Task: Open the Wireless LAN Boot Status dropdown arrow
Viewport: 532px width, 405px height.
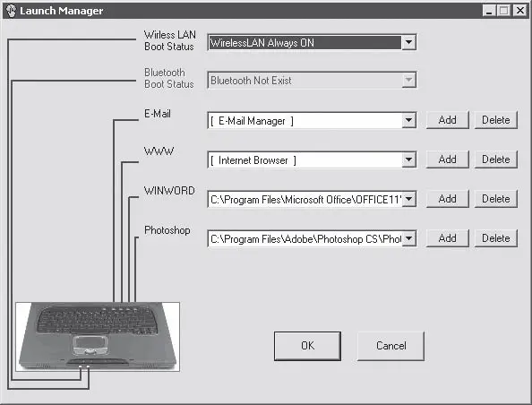Action: tap(408, 42)
